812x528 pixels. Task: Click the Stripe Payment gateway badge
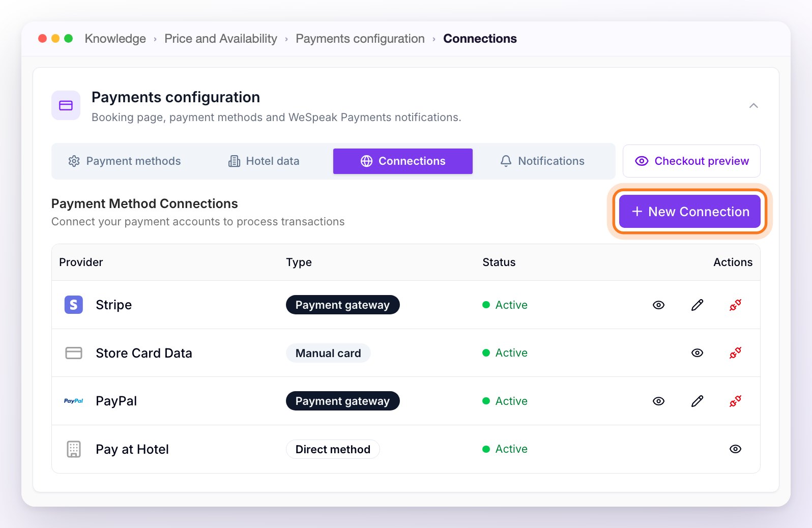tap(342, 305)
